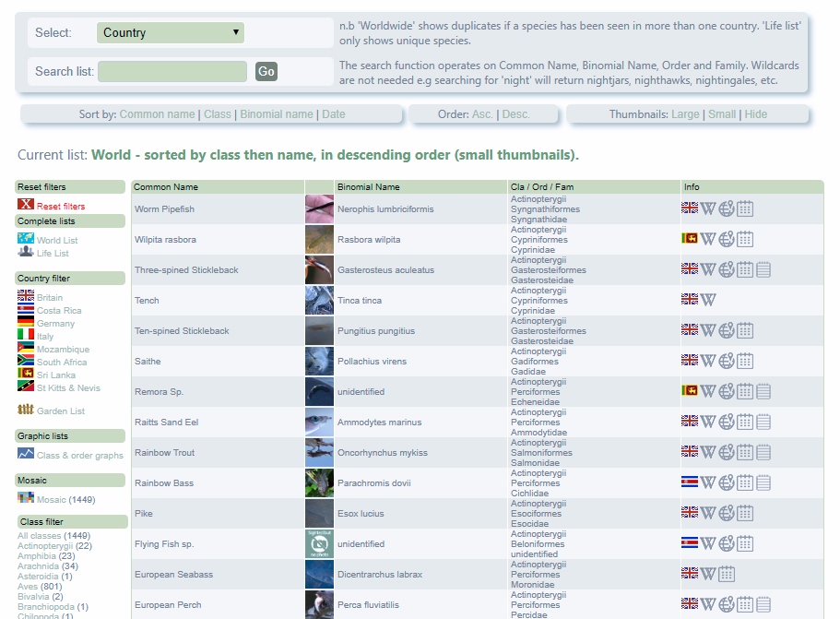Switch thumbnails to Large
This screenshot has height=619, width=840.
click(x=685, y=114)
